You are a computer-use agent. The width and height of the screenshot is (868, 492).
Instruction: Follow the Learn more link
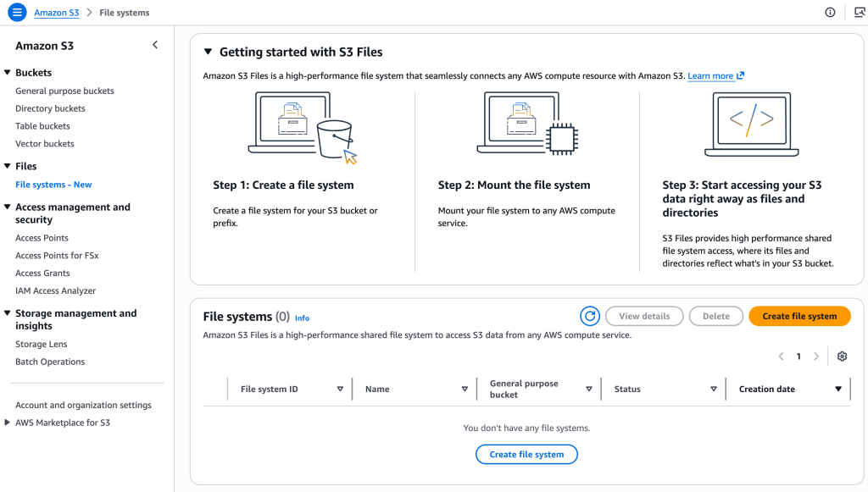(710, 75)
